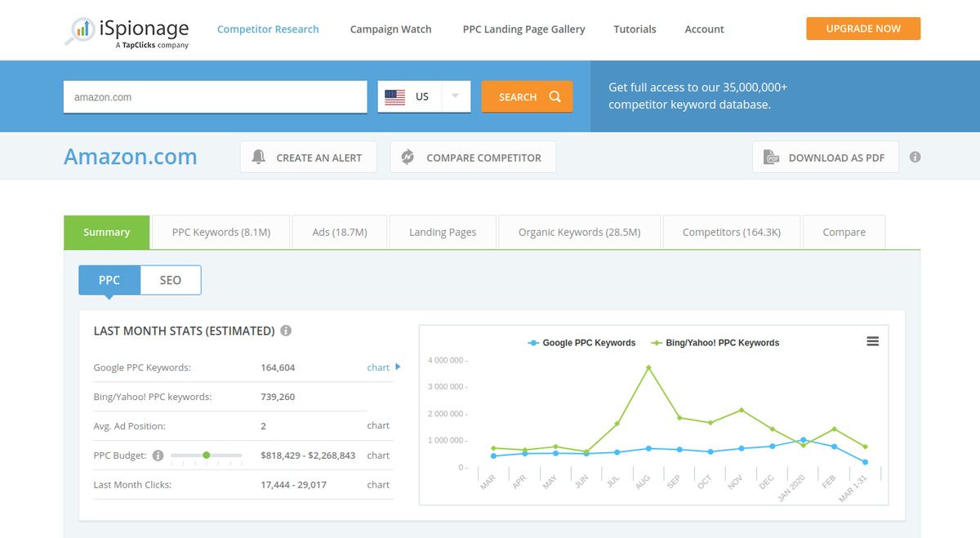Click the PDF file icon
980x538 pixels.
tap(771, 158)
